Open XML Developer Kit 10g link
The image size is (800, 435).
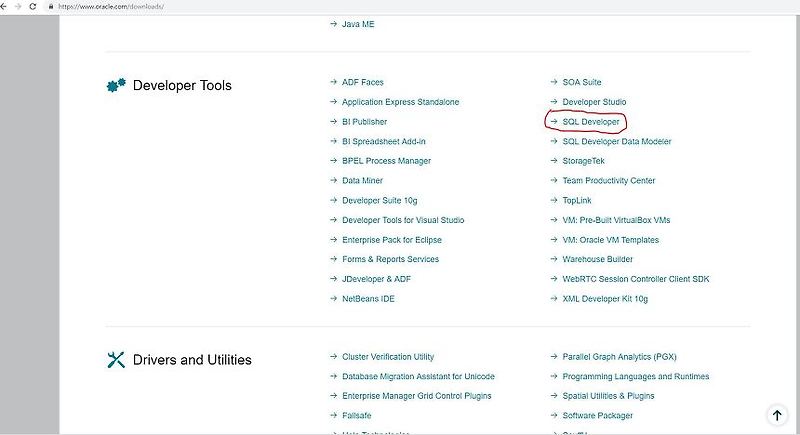pyautogui.click(x=605, y=299)
